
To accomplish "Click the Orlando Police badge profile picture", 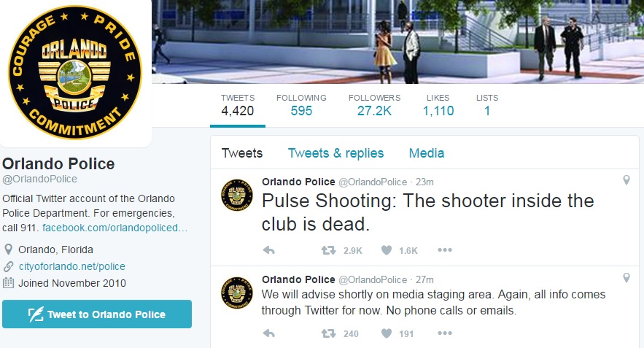I will (74, 72).
